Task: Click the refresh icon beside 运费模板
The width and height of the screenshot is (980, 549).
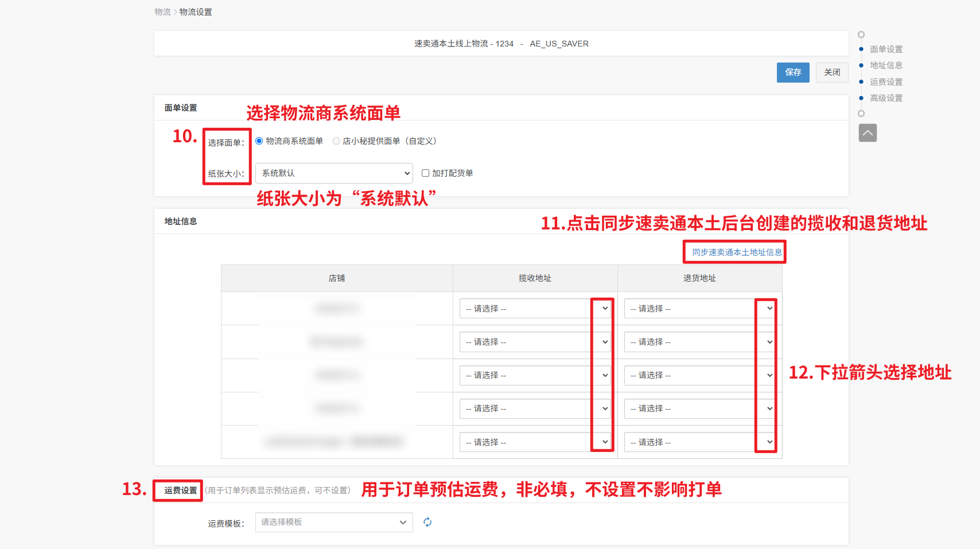Action: click(x=427, y=522)
